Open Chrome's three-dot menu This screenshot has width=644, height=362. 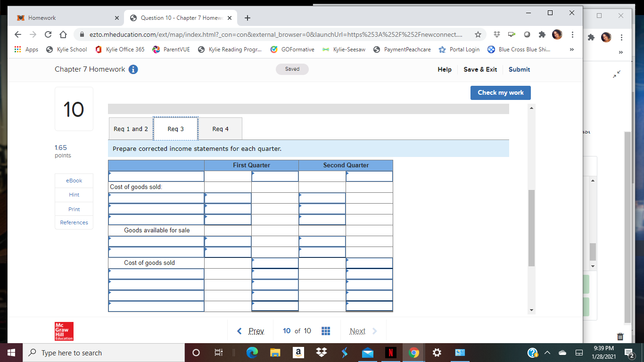pyautogui.click(x=572, y=34)
